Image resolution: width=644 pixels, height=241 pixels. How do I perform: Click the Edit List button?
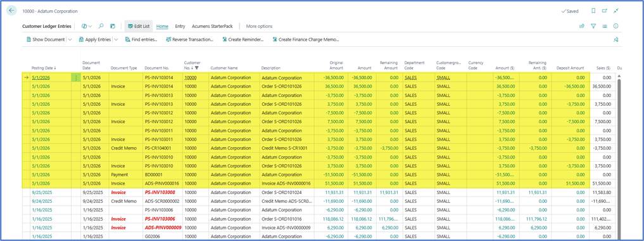pyautogui.click(x=139, y=26)
